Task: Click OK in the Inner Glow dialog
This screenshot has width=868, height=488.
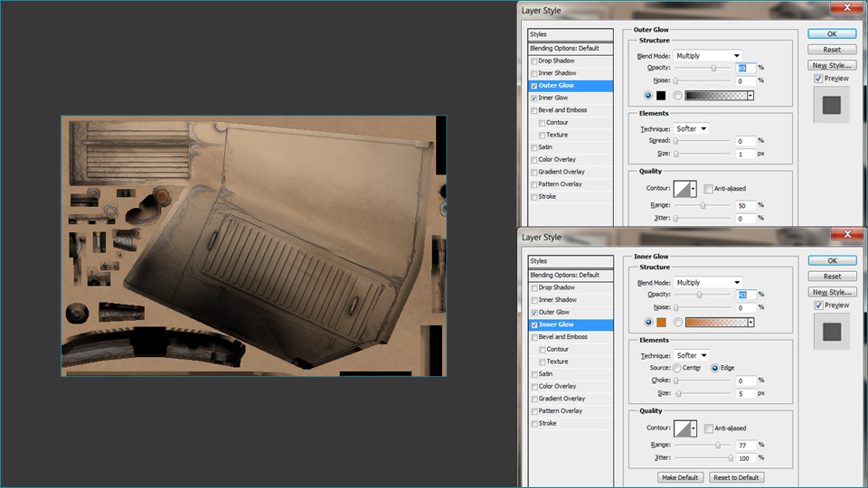Action: tap(833, 261)
